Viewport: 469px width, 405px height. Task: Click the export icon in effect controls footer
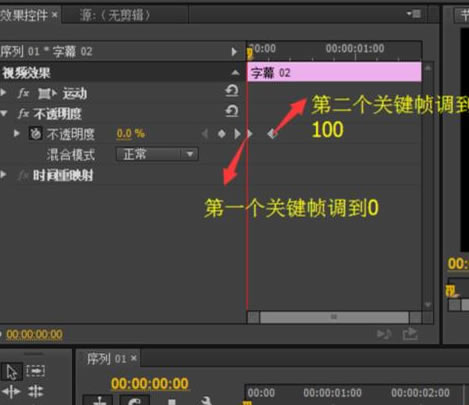pyautogui.click(x=410, y=334)
